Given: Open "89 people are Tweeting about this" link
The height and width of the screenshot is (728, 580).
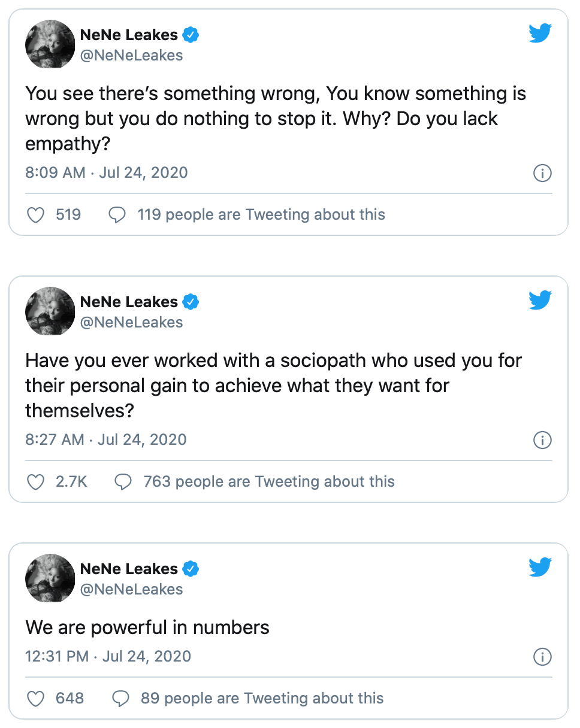Looking at the screenshot, I should point(262,699).
